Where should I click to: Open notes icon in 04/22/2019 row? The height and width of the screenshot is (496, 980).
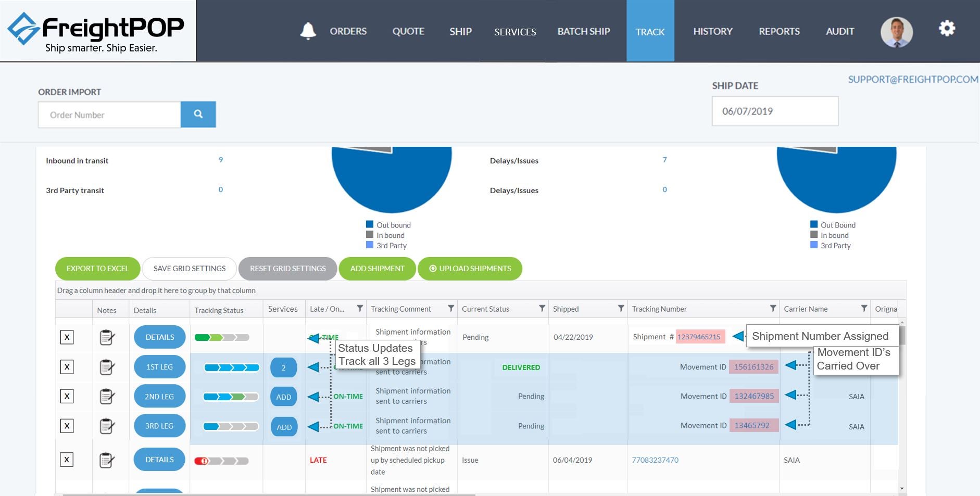(x=107, y=337)
